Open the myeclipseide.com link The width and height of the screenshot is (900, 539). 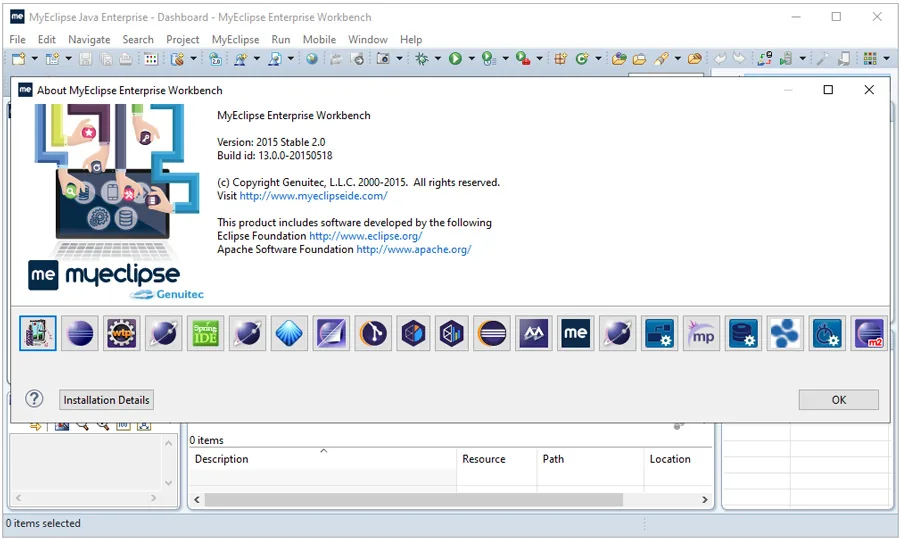point(313,196)
